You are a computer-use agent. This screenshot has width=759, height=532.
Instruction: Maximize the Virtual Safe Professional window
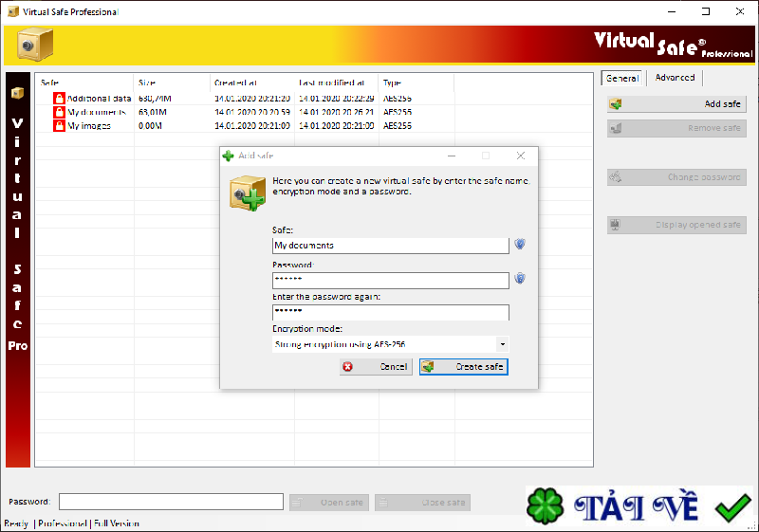706,11
